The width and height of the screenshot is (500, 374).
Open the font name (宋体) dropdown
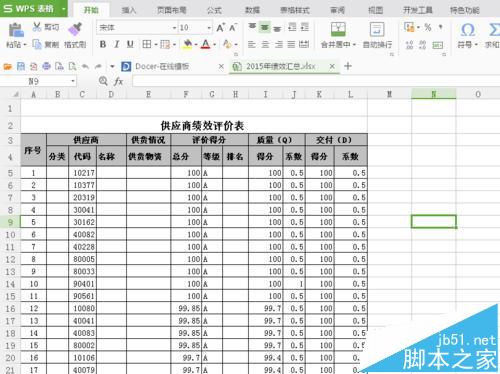[174, 28]
